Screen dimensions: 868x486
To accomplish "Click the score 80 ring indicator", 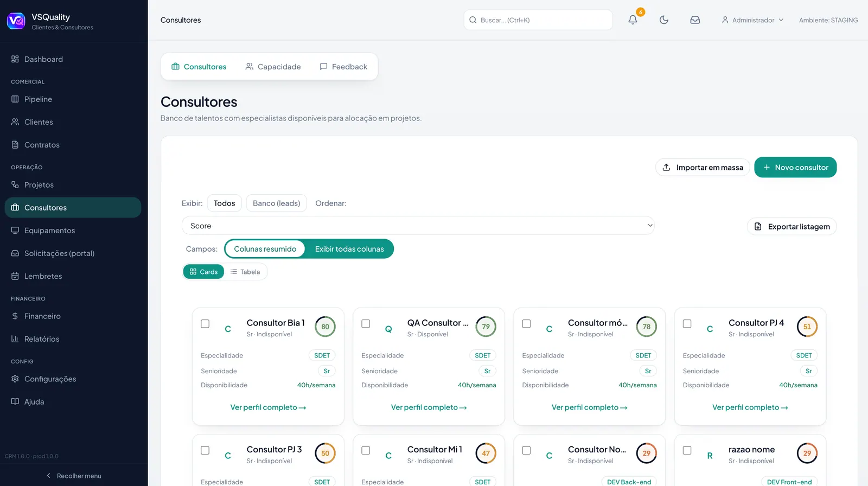I will [325, 327].
